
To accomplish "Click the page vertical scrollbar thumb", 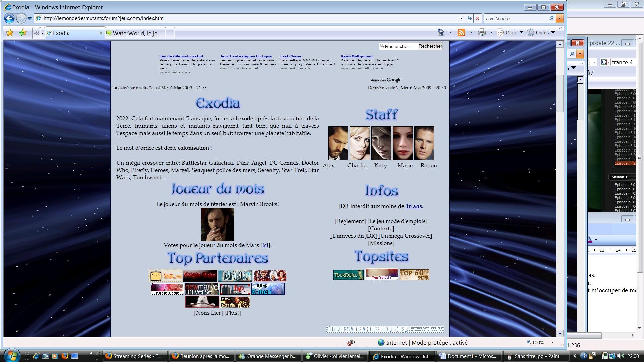I will (x=560, y=93).
